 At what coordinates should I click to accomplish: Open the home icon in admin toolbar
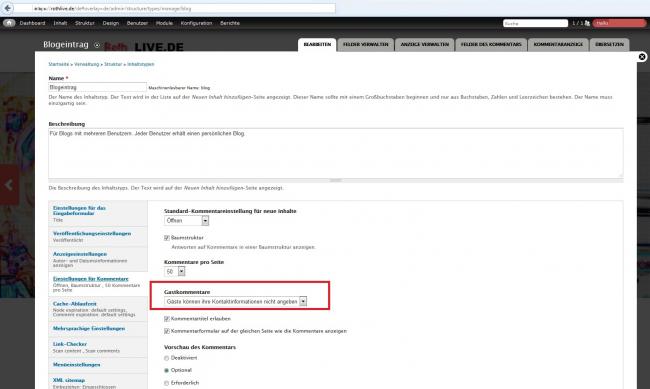click(x=9, y=23)
